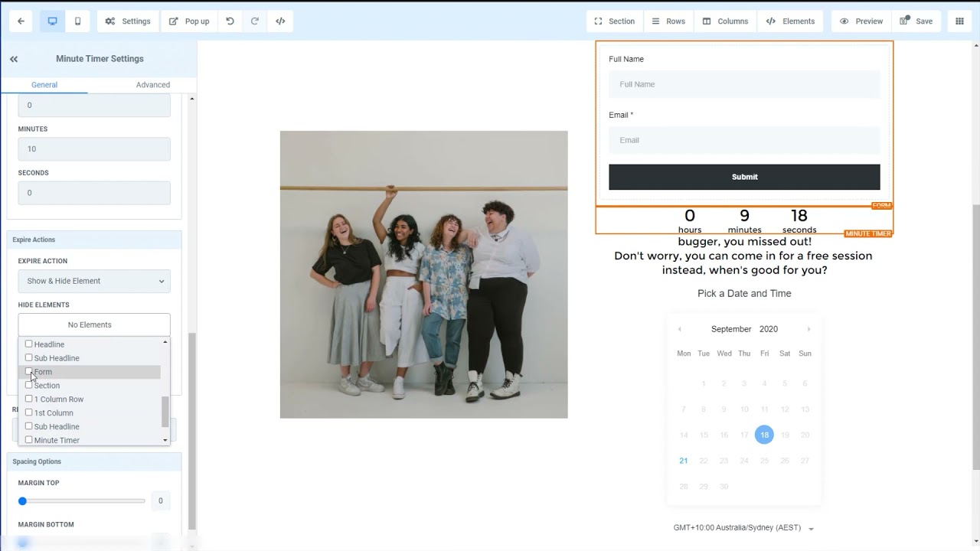
Task: Open the Settings toolbar button
Action: click(x=128, y=21)
